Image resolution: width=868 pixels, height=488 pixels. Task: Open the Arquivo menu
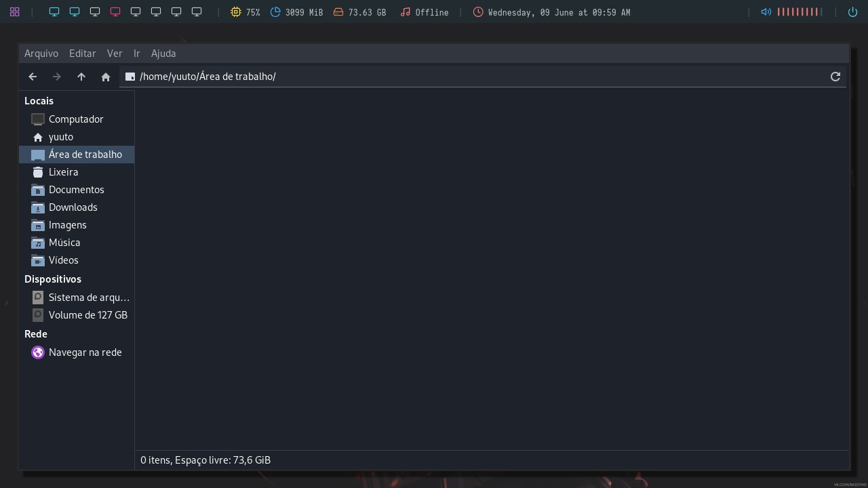pos(41,53)
